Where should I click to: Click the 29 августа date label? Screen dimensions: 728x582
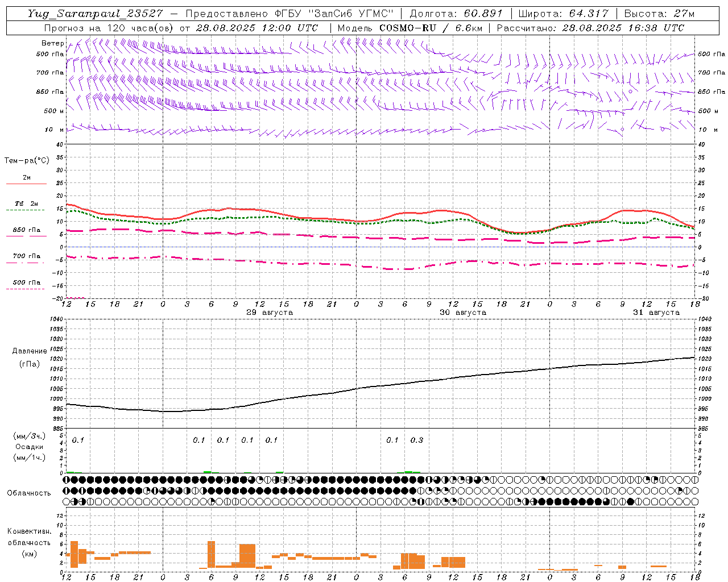point(270,313)
